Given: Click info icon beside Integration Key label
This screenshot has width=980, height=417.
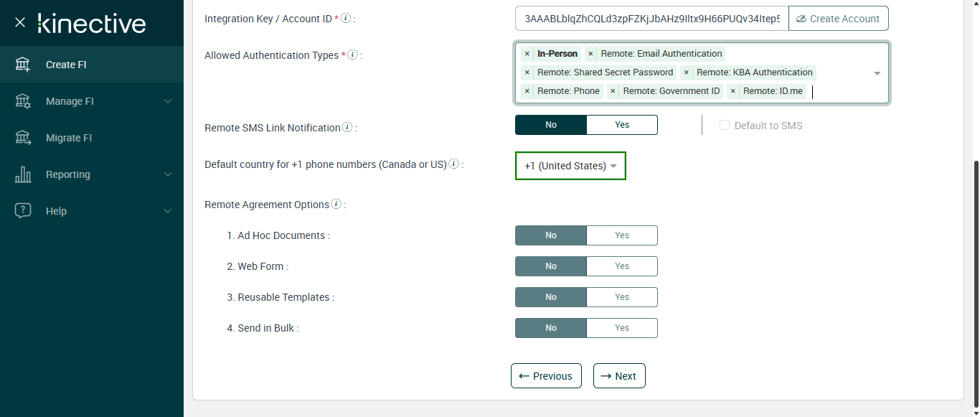Looking at the screenshot, I should click(x=346, y=18).
